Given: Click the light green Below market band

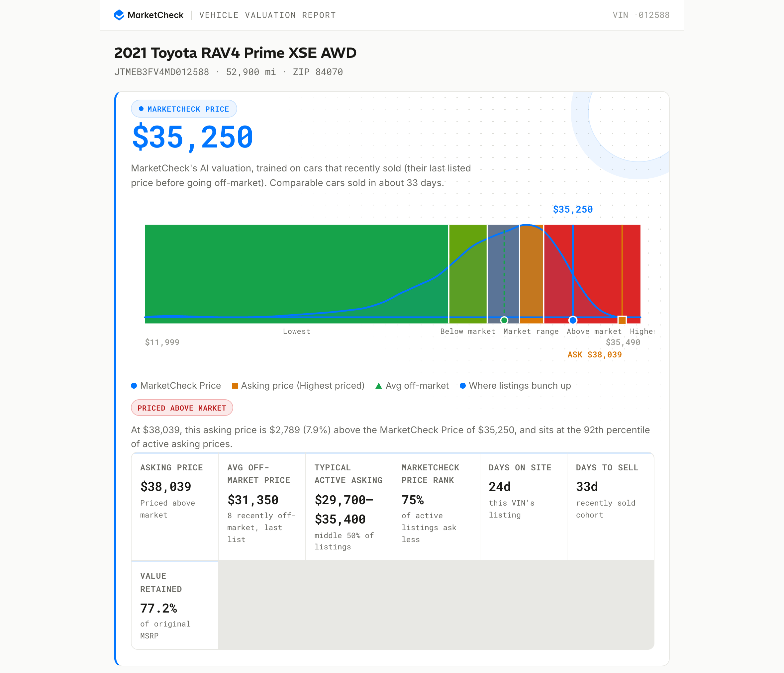Looking at the screenshot, I should point(468,274).
